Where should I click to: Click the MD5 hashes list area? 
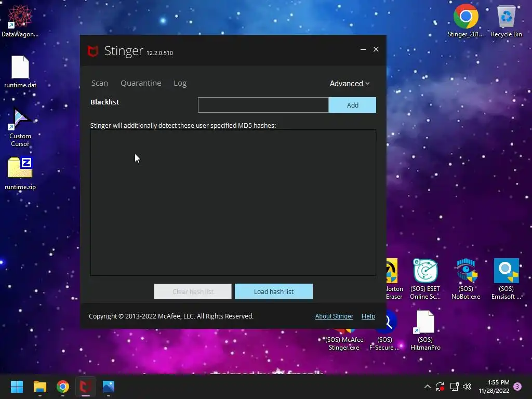233,203
